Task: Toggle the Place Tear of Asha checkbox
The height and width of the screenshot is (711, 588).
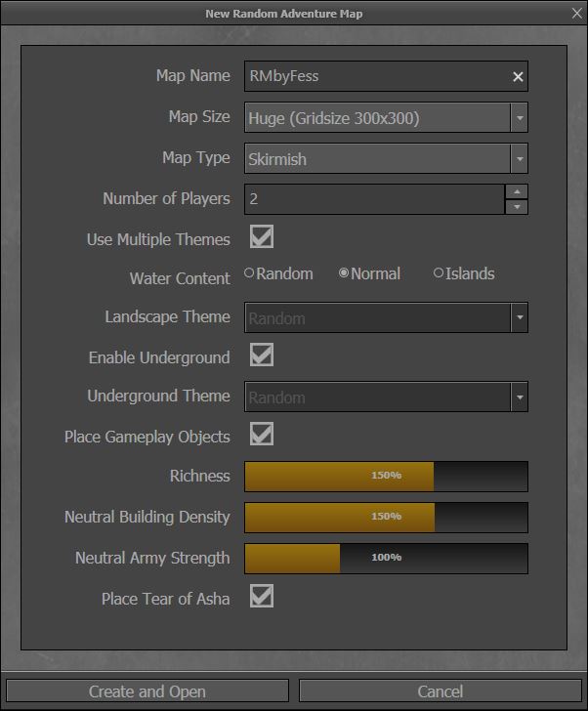Action: [x=261, y=597]
